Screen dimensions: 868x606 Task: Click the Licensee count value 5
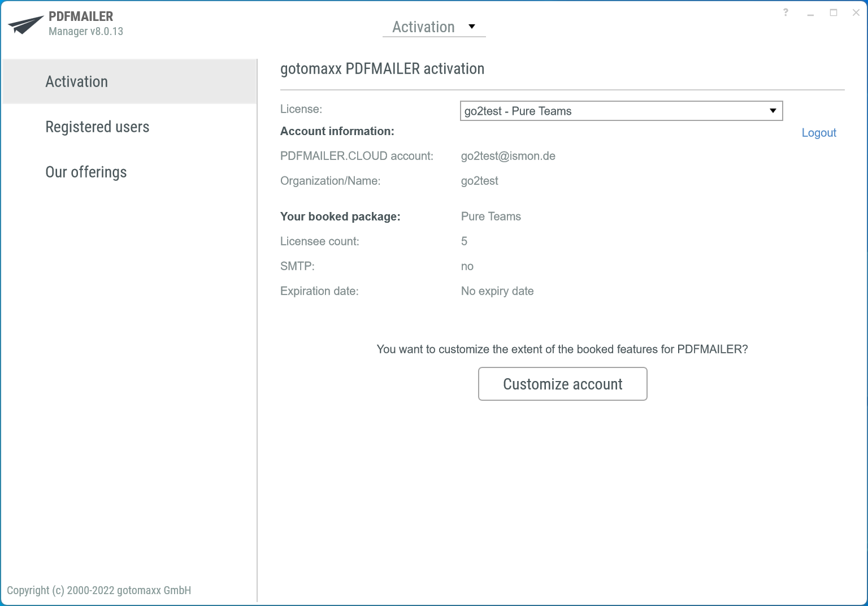click(x=464, y=241)
